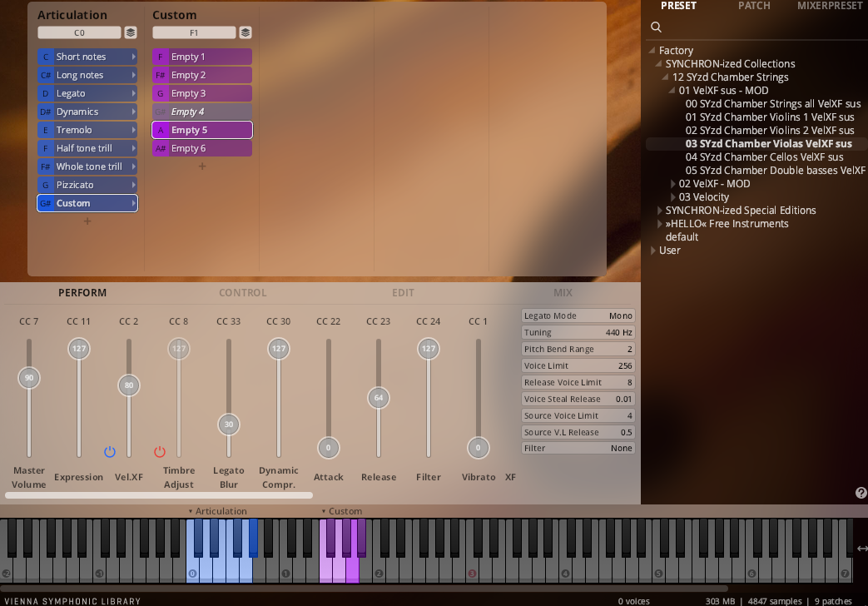Collapse the Factory preset folder
868x606 pixels.
click(652, 51)
